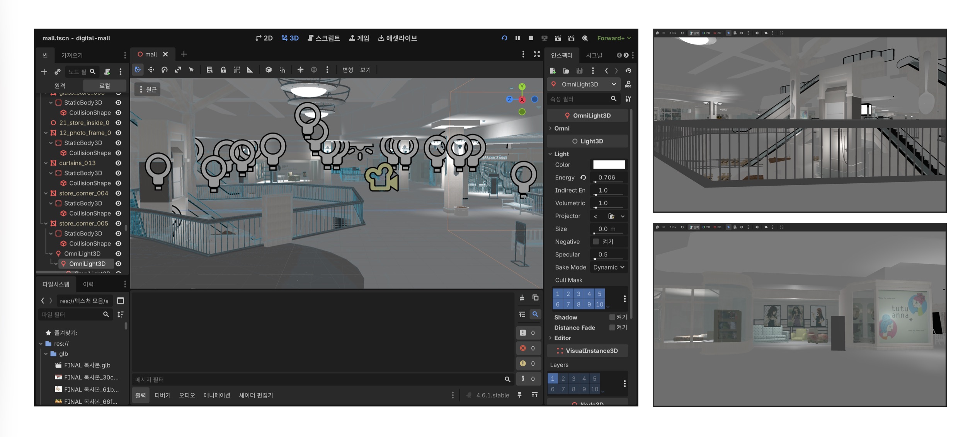Viewport: 980px width, 437px height.
Task: Hide the selected OmniLight3D node
Action: (x=119, y=263)
